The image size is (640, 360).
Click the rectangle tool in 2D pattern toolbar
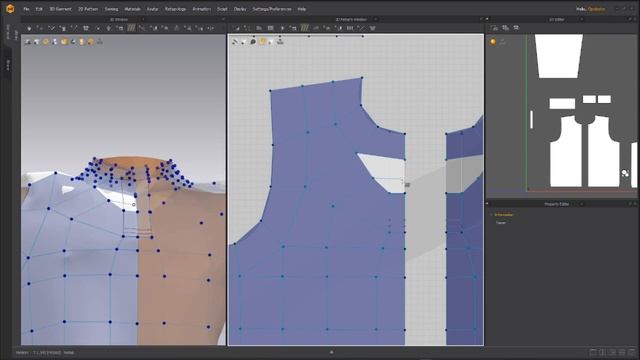point(270,28)
